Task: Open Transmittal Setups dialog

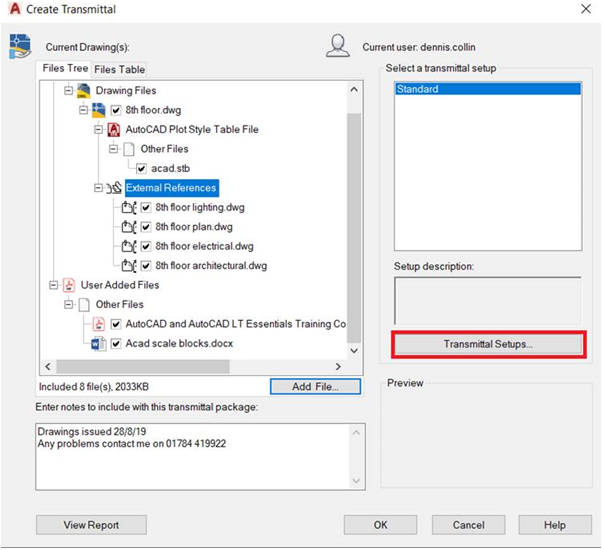Action: pyautogui.click(x=488, y=344)
